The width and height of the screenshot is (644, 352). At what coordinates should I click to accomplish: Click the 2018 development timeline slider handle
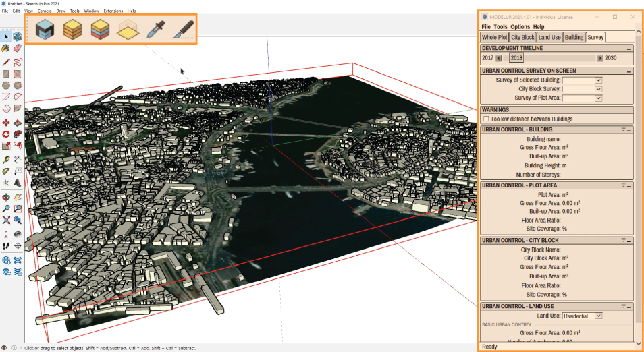516,58
